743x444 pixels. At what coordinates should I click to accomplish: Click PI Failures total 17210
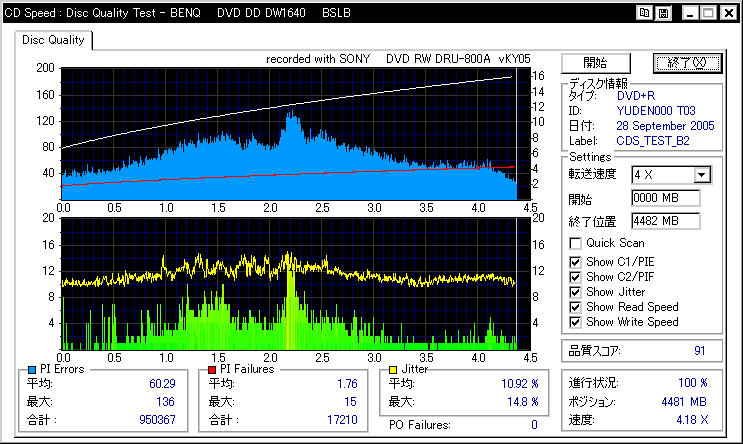[342, 420]
